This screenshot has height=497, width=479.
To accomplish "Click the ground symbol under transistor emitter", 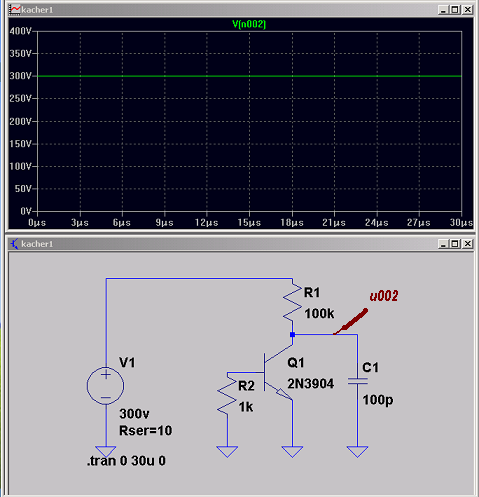I will [x=292, y=452].
